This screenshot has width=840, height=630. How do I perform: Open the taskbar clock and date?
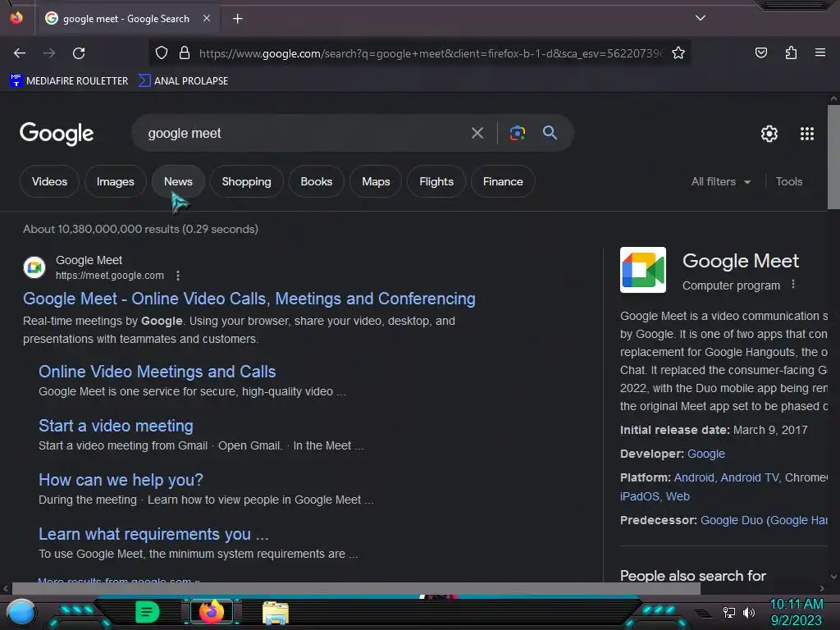(x=796, y=612)
